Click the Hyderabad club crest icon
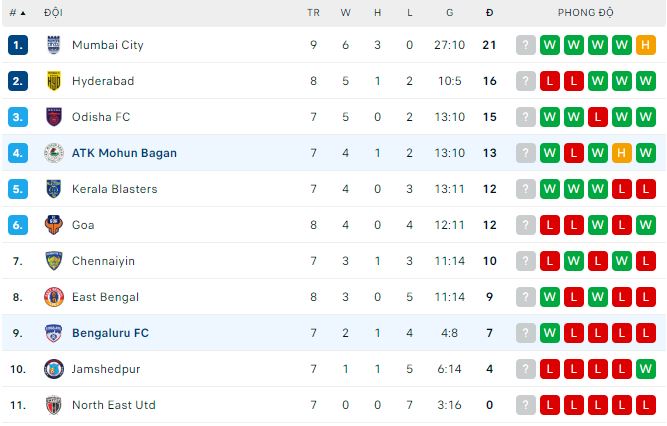Image resolution: width=667 pixels, height=426 pixels. click(x=54, y=81)
